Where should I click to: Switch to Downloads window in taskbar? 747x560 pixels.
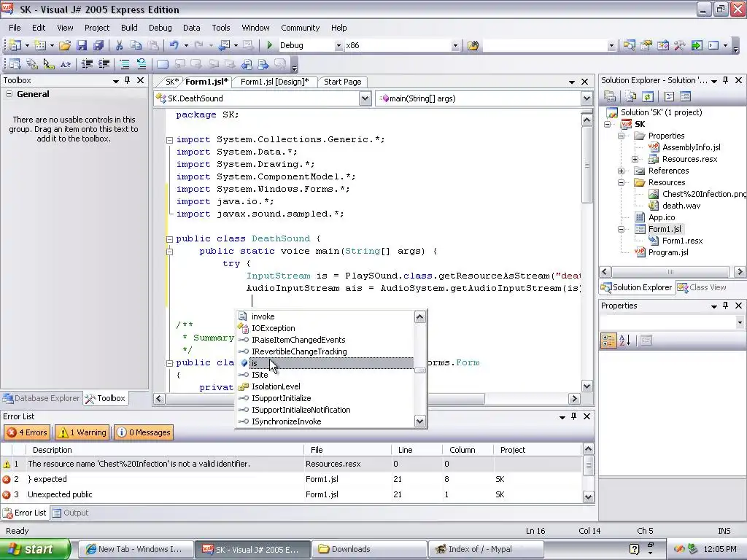click(369, 549)
